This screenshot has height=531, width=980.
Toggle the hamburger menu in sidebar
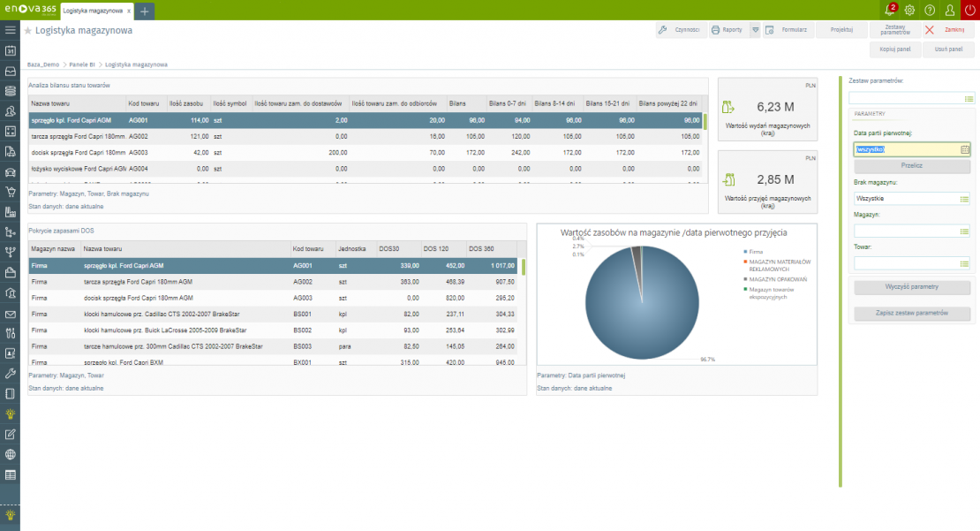coord(11,30)
